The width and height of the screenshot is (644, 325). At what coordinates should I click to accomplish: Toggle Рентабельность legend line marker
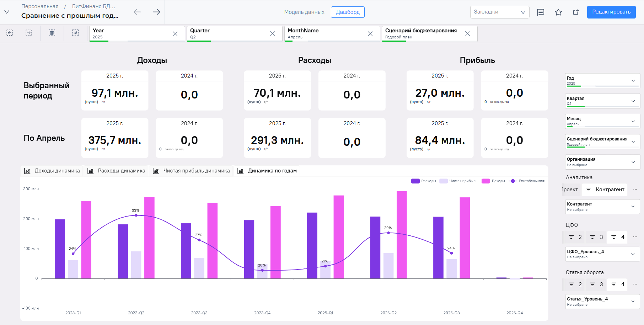(512, 181)
